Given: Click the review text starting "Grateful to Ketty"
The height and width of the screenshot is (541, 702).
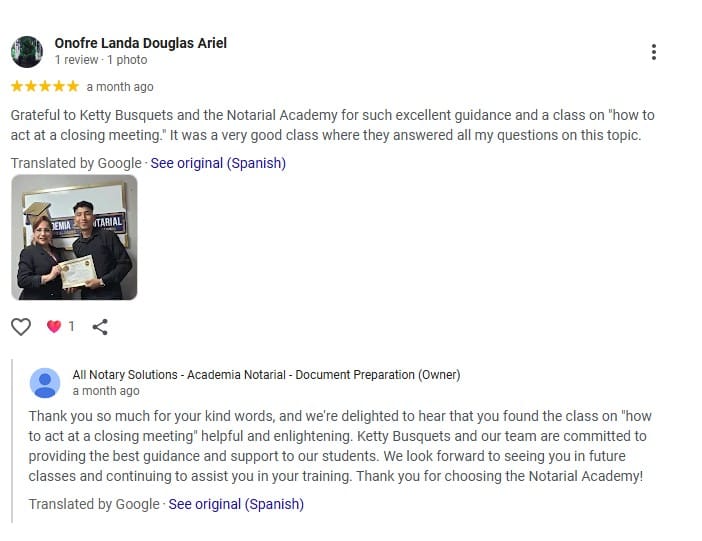Looking at the screenshot, I should click(332, 125).
